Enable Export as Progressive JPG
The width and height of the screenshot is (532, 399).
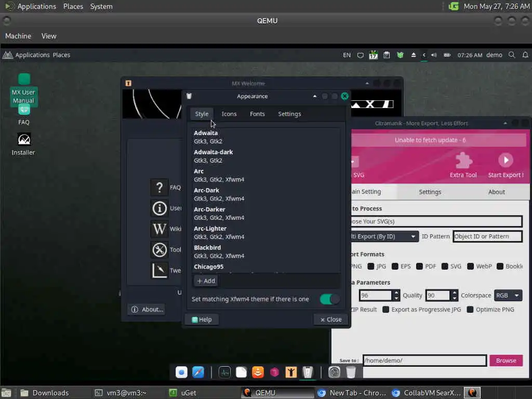point(386,310)
